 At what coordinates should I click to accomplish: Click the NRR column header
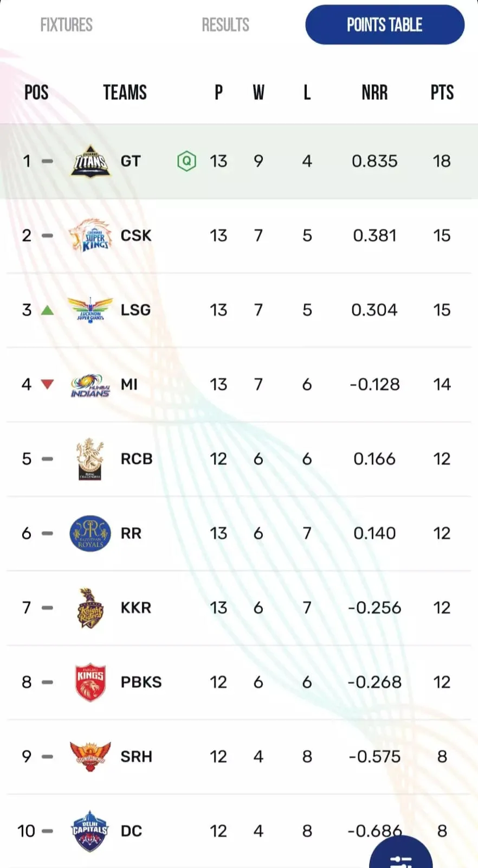[374, 93]
